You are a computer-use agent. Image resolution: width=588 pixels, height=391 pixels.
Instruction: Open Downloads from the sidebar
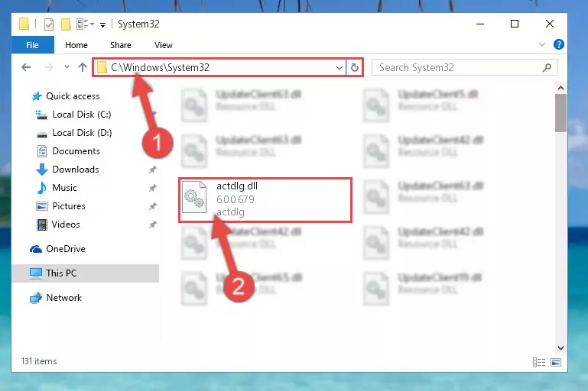click(76, 170)
